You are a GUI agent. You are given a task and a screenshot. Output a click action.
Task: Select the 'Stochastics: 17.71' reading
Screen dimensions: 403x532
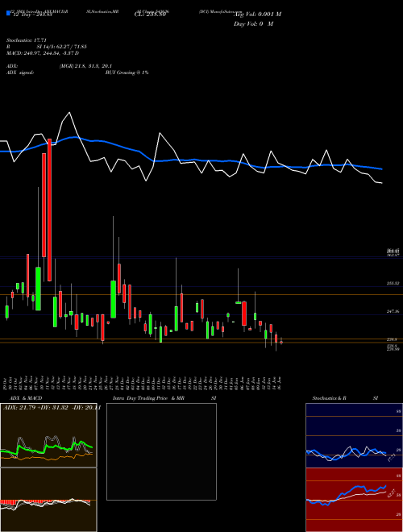pos(26,40)
